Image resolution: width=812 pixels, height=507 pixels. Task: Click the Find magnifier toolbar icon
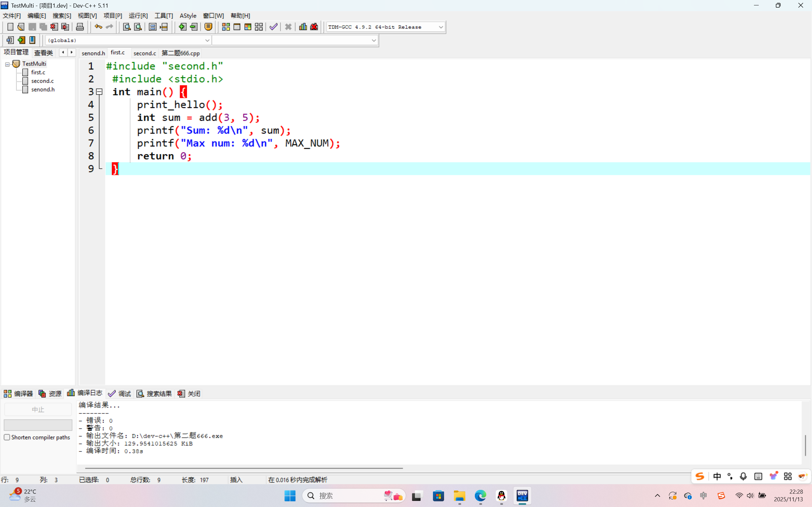click(x=127, y=27)
